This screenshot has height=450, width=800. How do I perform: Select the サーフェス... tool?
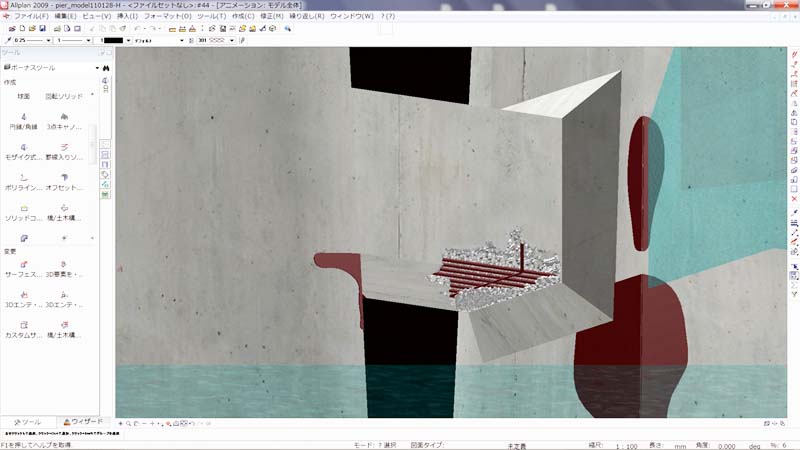23,270
